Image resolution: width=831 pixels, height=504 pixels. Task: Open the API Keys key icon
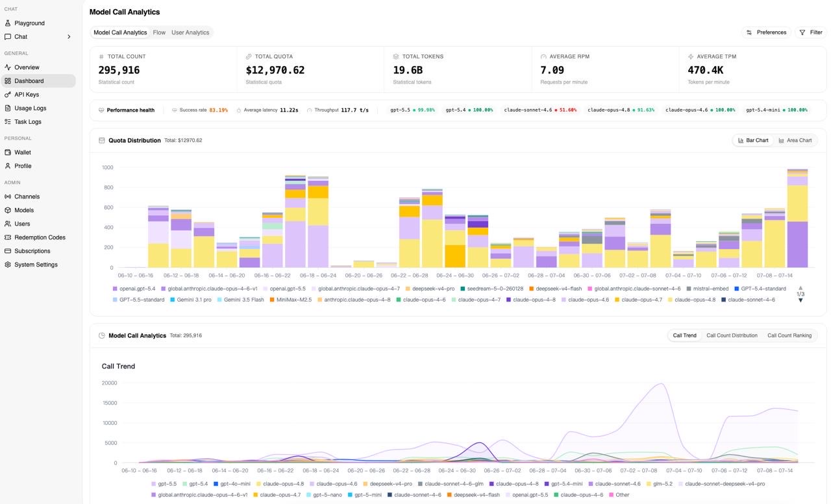(8, 94)
